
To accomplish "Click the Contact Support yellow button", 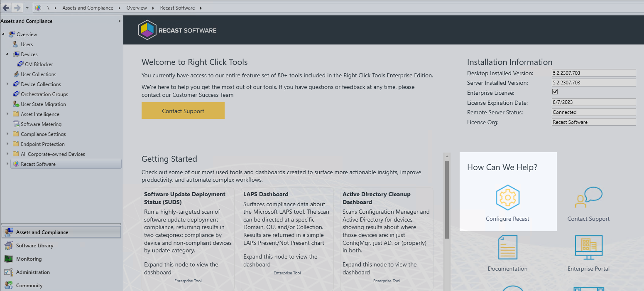I will pos(183,111).
